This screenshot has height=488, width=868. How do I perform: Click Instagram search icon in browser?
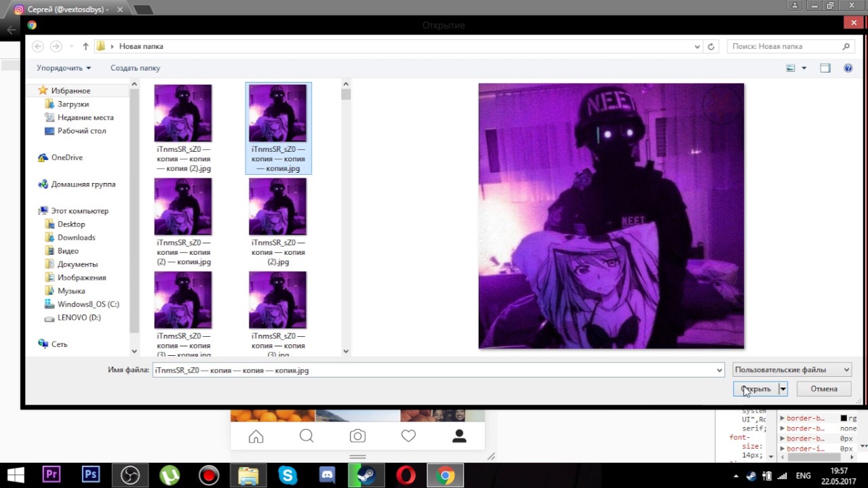[307, 436]
